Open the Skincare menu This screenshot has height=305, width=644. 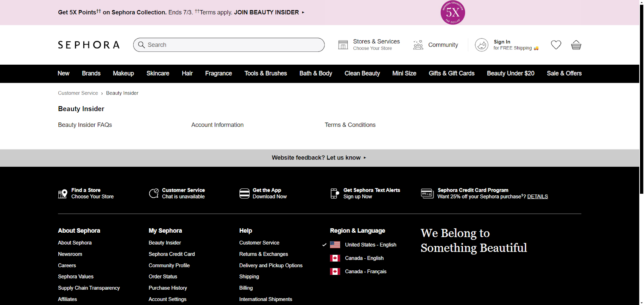[158, 74]
